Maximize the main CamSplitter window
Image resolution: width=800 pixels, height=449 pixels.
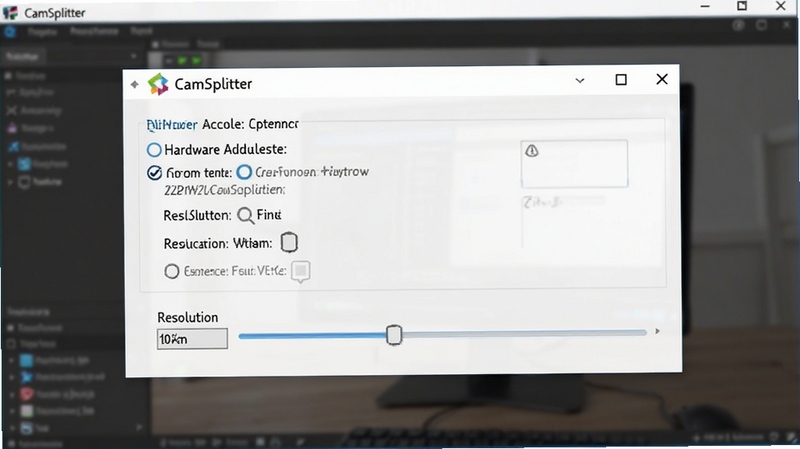pyautogui.click(x=742, y=6)
